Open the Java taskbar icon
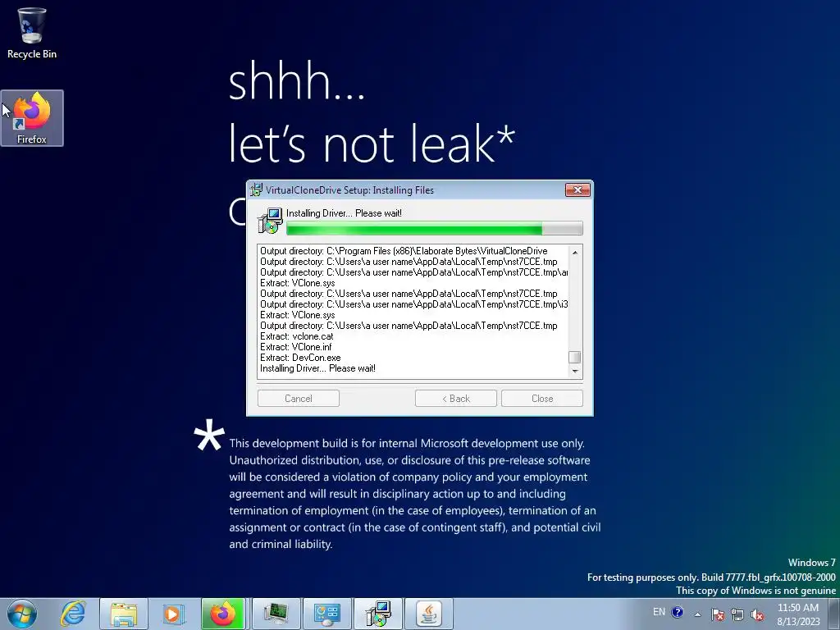This screenshot has height=630, width=840. coord(429,614)
